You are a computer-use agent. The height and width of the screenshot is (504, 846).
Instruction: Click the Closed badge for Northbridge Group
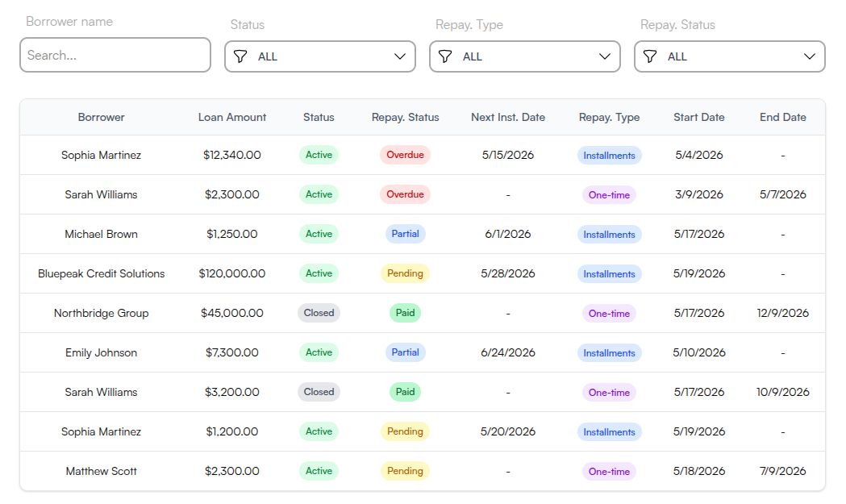(319, 313)
